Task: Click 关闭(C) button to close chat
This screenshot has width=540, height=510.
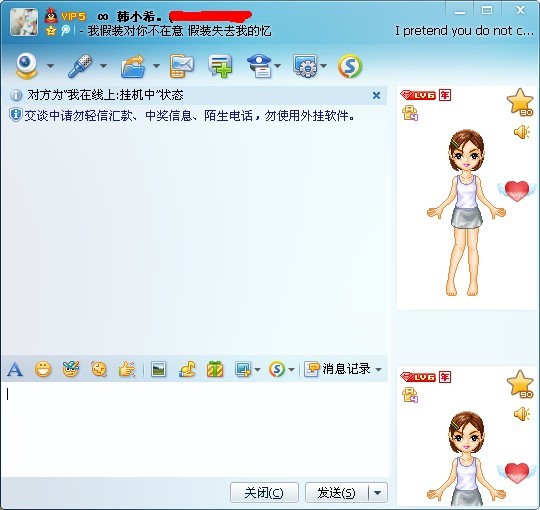Action: [264, 492]
